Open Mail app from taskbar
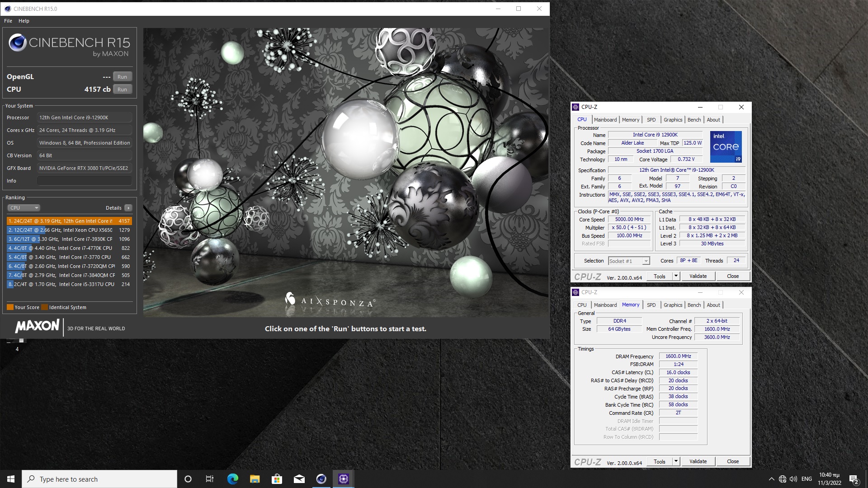Viewport: 868px width, 488px height. [x=299, y=479]
